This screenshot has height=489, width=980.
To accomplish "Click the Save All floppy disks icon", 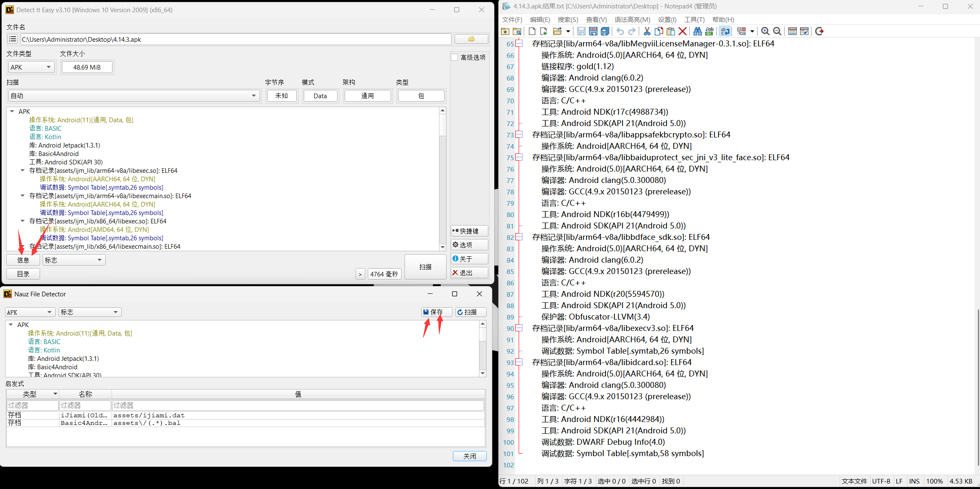I will [605, 31].
